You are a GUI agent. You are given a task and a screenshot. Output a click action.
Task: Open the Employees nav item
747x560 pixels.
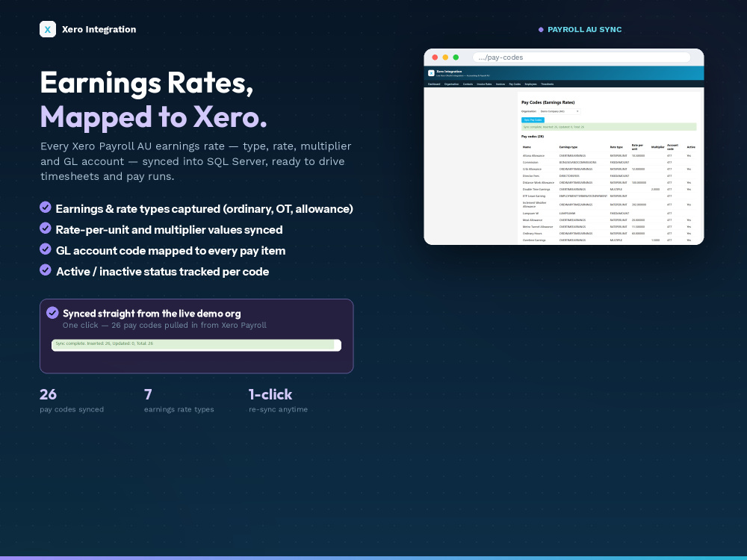(530, 84)
